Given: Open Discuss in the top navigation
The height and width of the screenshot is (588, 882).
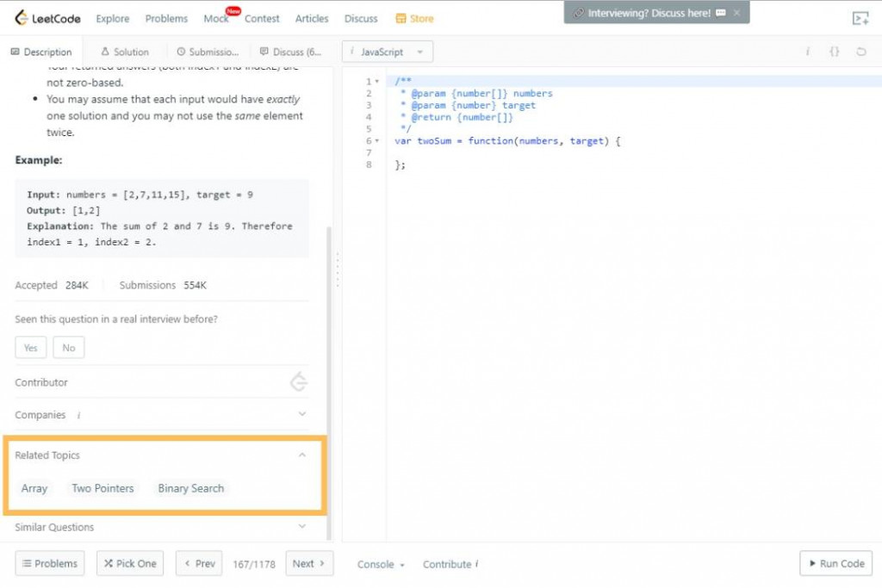Looking at the screenshot, I should [361, 19].
